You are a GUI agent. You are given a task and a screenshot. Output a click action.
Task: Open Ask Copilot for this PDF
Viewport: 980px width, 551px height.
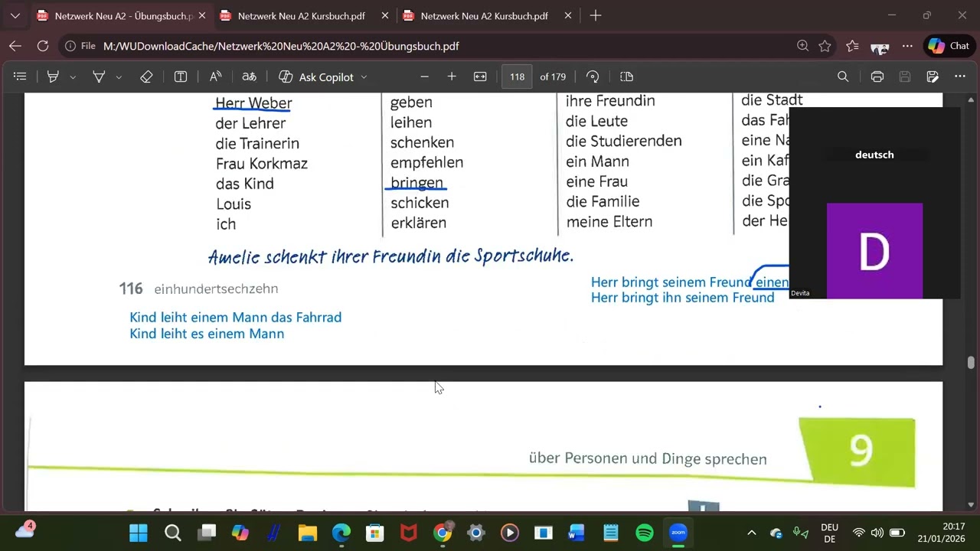click(316, 77)
